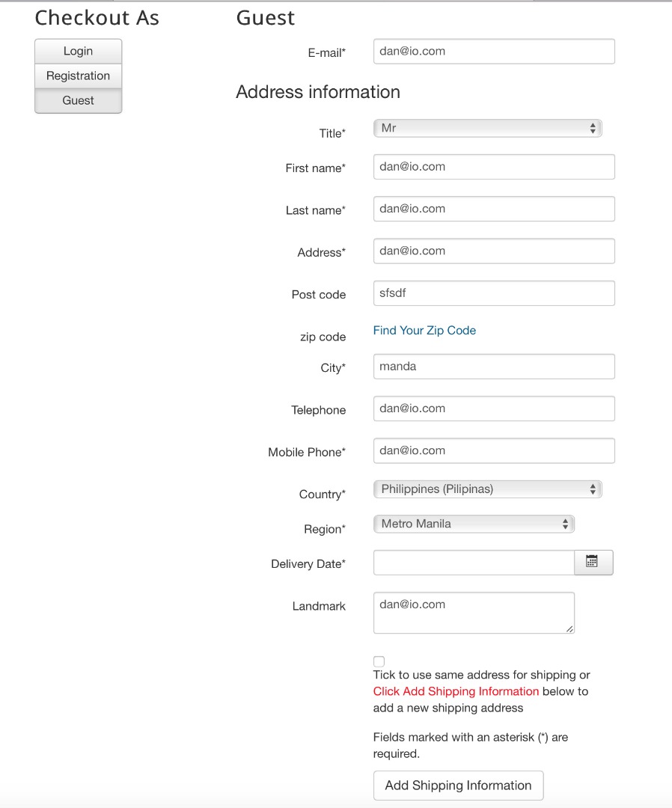The image size is (672, 808).
Task: Switch to Login checkout option
Action: coord(78,52)
